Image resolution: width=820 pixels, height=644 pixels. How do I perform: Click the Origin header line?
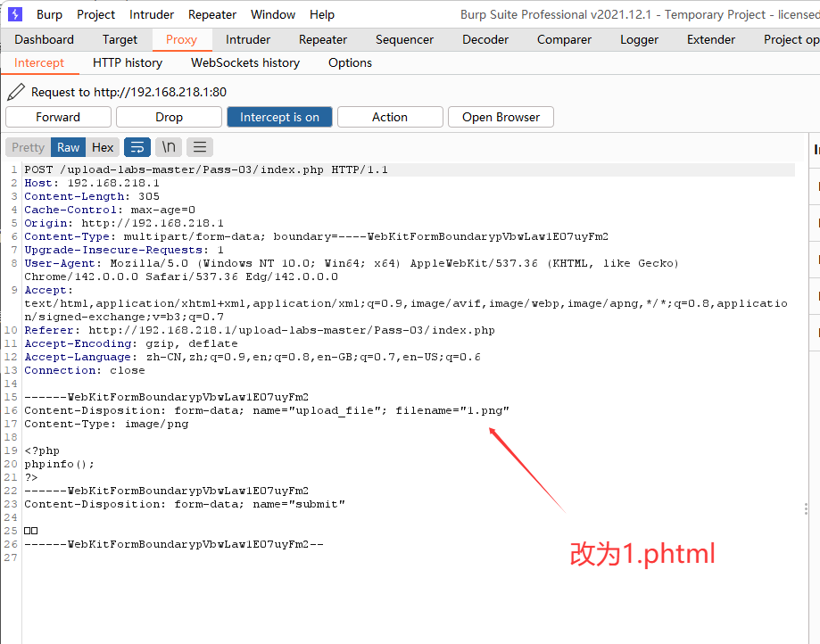tap(124, 223)
